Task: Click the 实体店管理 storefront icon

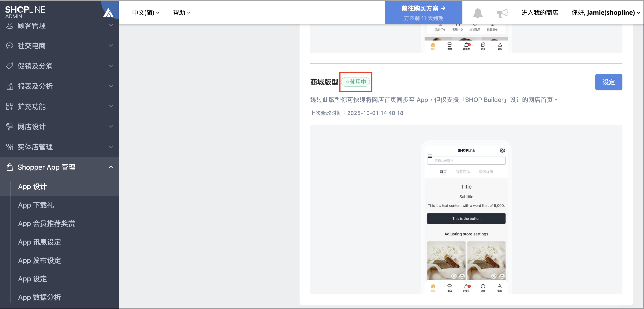Action: click(9, 147)
